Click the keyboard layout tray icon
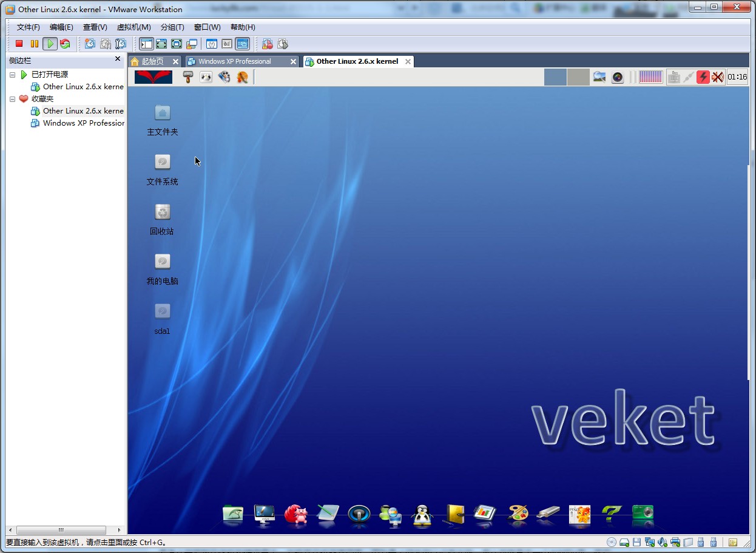The width and height of the screenshot is (756, 553). (x=673, y=77)
